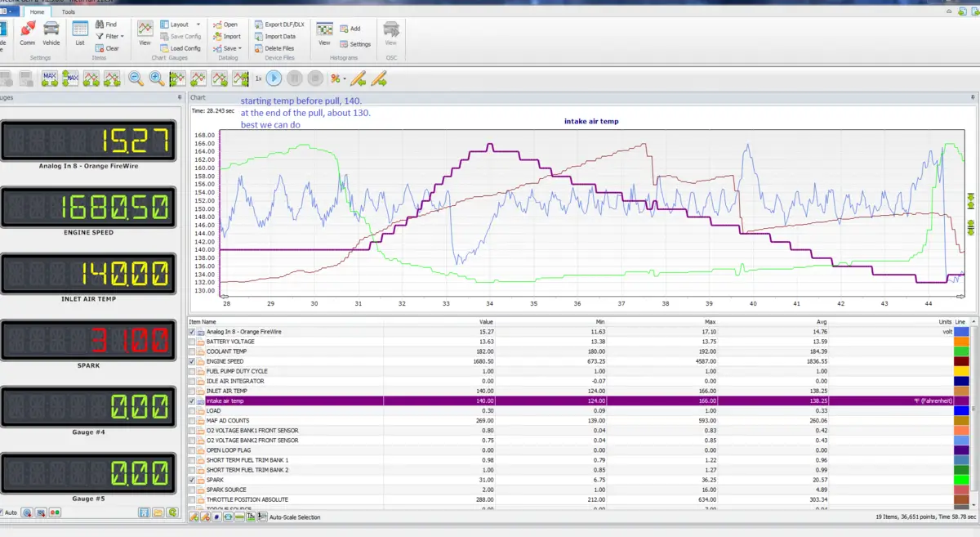Click Load Config in Chart Gauges

(x=180, y=48)
